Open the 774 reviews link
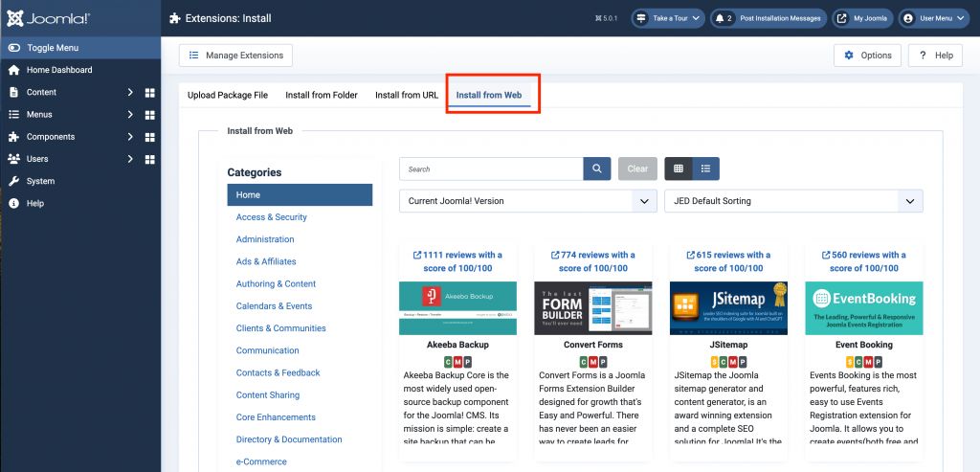This screenshot has width=980, height=472. [x=593, y=261]
